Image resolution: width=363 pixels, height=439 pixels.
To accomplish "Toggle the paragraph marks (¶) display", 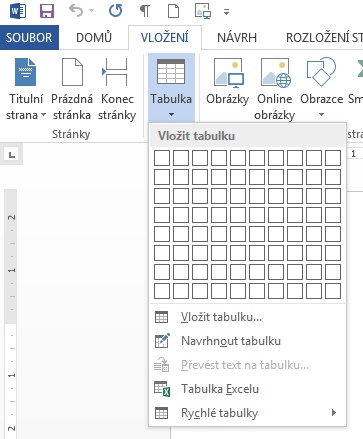I will [x=145, y=11].
